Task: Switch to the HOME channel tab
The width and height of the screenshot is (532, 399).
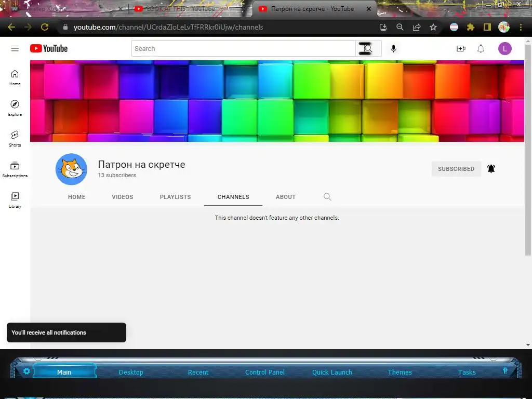Action: [x=77, y=197]
